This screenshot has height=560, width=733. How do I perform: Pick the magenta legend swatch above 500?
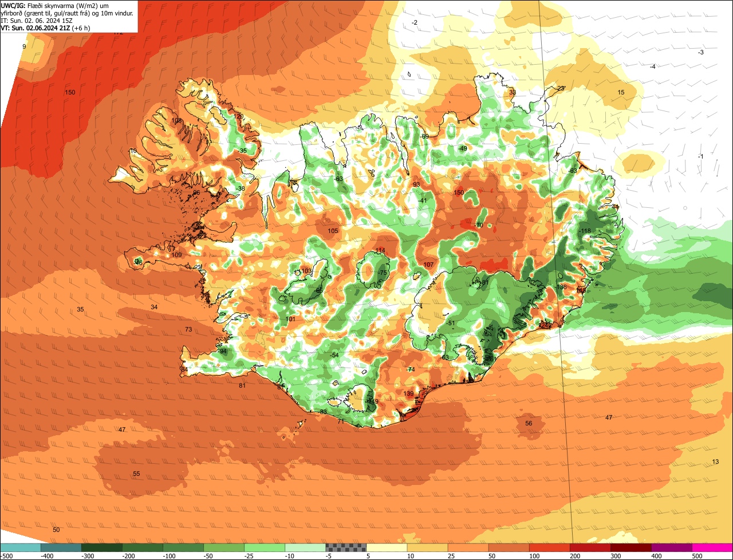pyautogui.click(x=712, y=547)
